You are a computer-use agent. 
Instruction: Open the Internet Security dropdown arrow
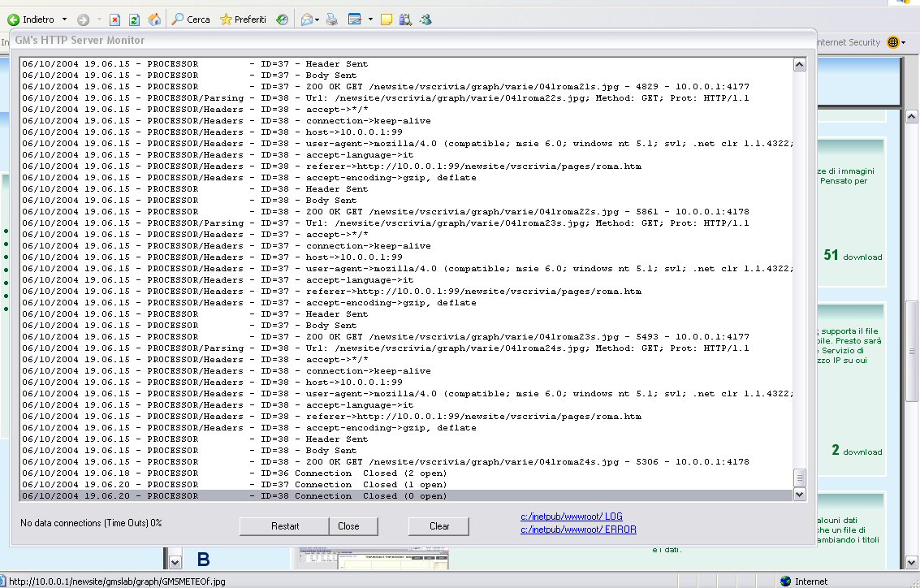tap(904, 42)
